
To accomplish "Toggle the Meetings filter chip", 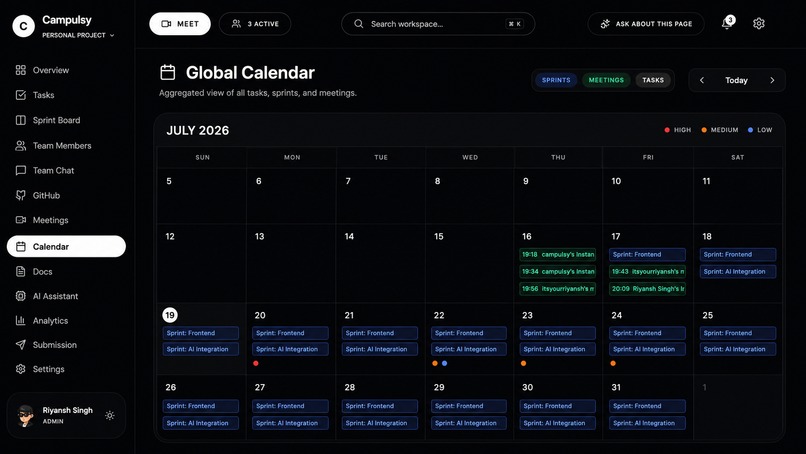I will point(606,80).
